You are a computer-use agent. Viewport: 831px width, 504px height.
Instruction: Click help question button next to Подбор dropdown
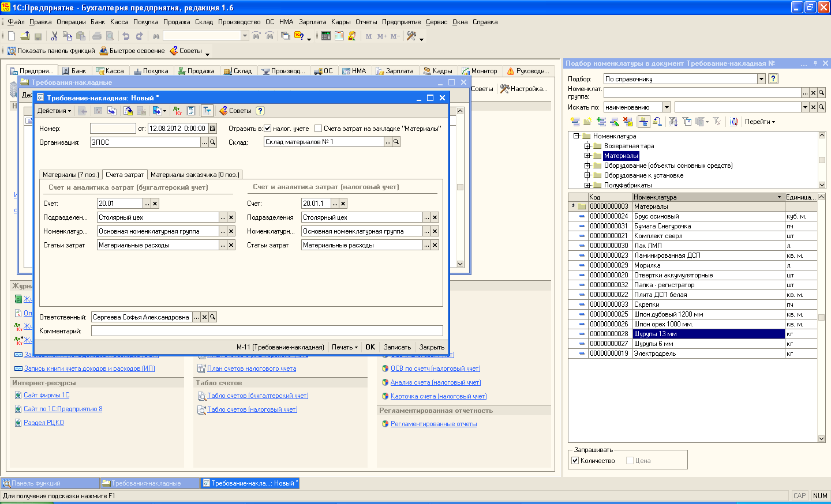pos(773,79)
